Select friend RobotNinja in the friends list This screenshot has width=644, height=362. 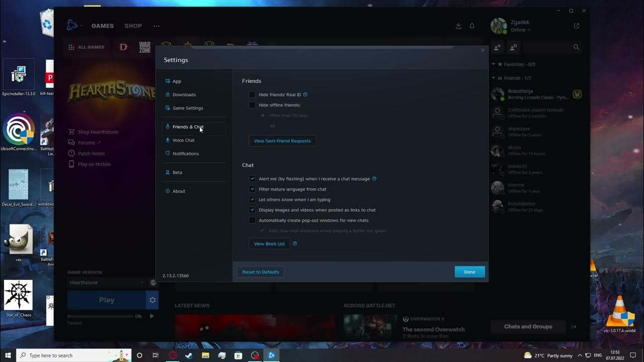click(x=537, y=94)
